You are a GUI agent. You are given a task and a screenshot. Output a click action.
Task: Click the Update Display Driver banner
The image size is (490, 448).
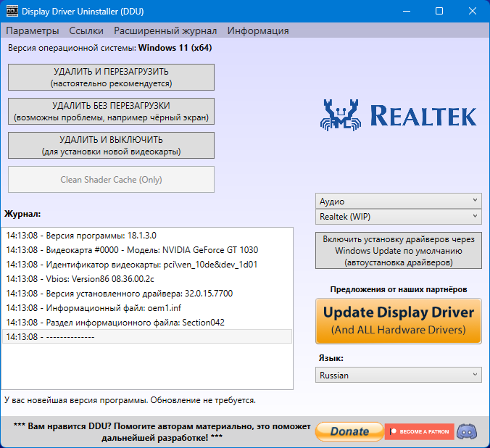pos(399,321)
